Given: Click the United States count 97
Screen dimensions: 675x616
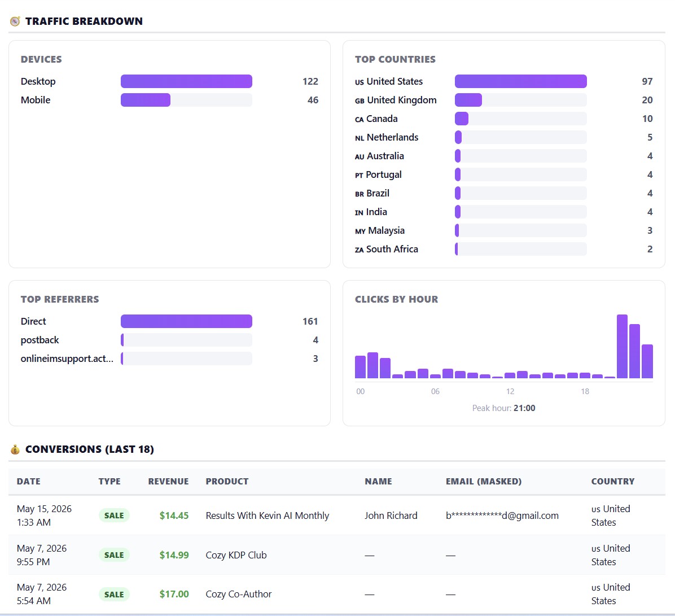Looking at the screenshot, I should 647,81.
